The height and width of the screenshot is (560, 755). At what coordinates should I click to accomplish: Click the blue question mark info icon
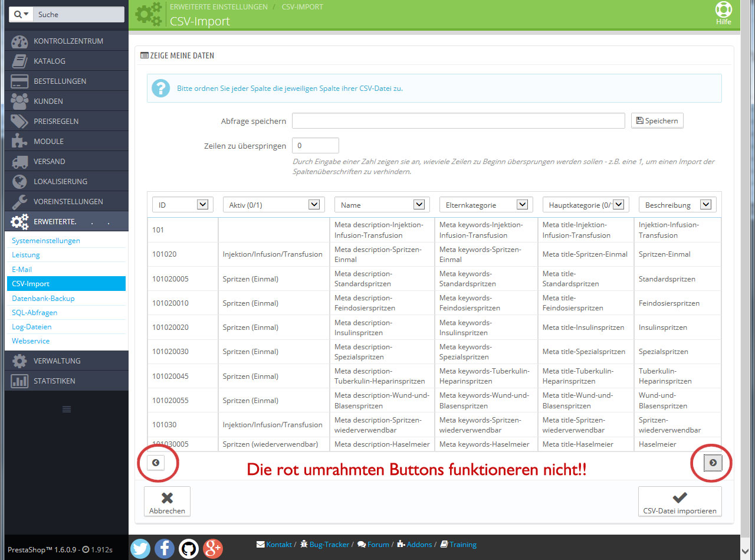tap(161, 88)
